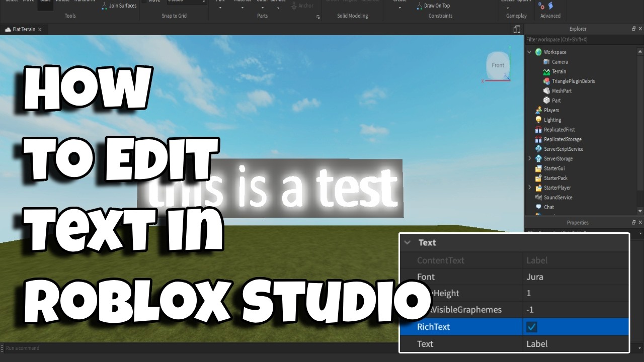This screenshot has width=644, height=362.
Task: Click the Front face of view cube
Action: tap(498, 65)
